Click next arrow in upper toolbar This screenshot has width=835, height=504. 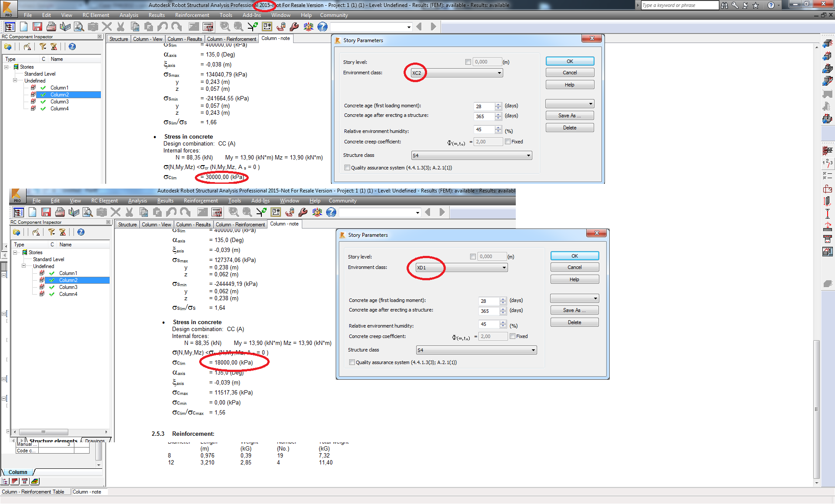point(433,27)
